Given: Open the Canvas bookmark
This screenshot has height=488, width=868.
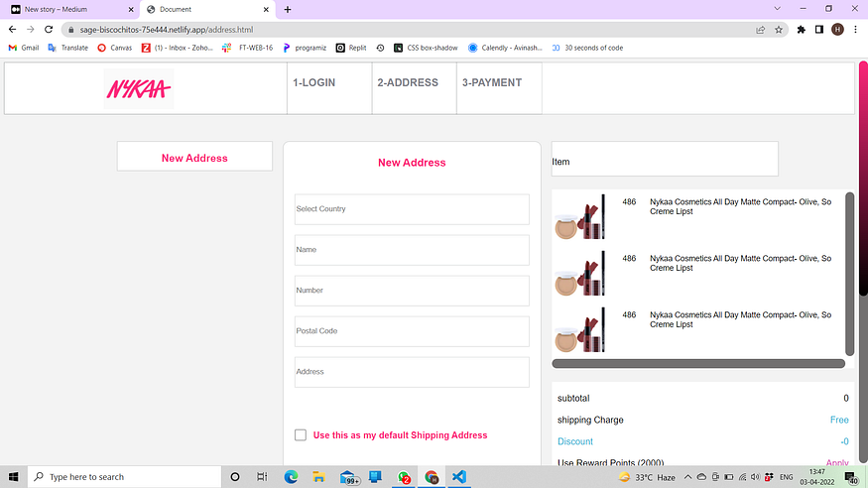Looking at the screenshot, I should coord(115,48).
